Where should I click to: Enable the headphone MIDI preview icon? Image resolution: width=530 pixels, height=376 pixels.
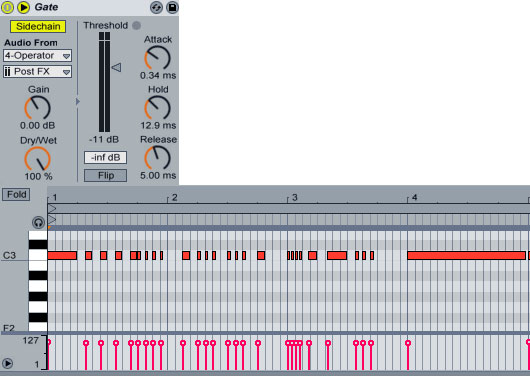point(39,222)
